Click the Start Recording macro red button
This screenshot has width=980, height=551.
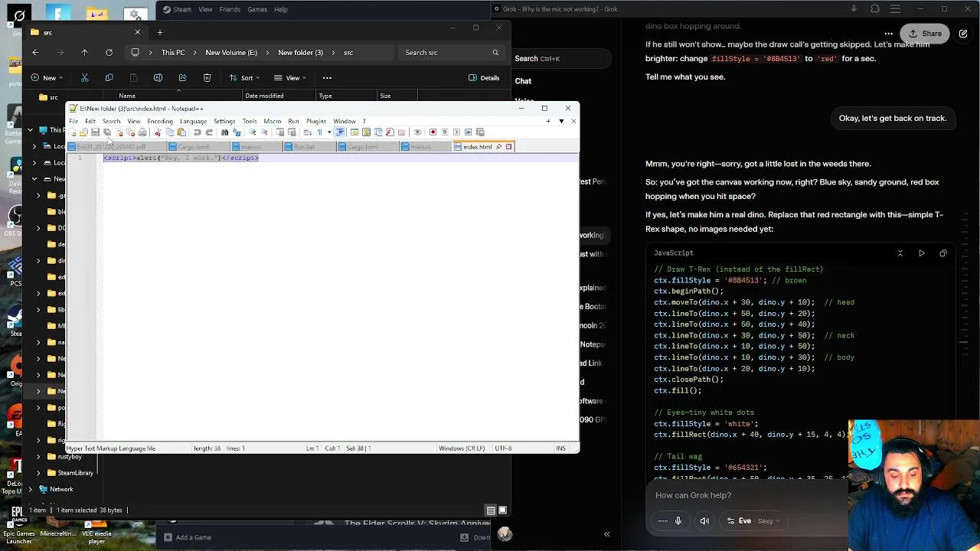pos(433,132)
